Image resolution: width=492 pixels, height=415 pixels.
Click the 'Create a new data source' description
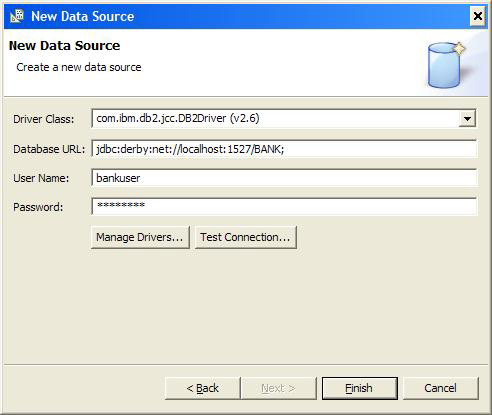tap(79, 67)
